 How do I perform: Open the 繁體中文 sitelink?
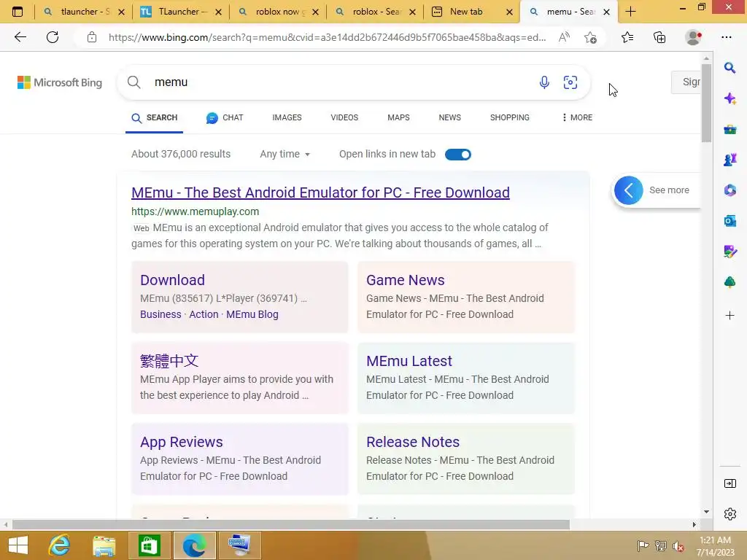coord(169,361)
